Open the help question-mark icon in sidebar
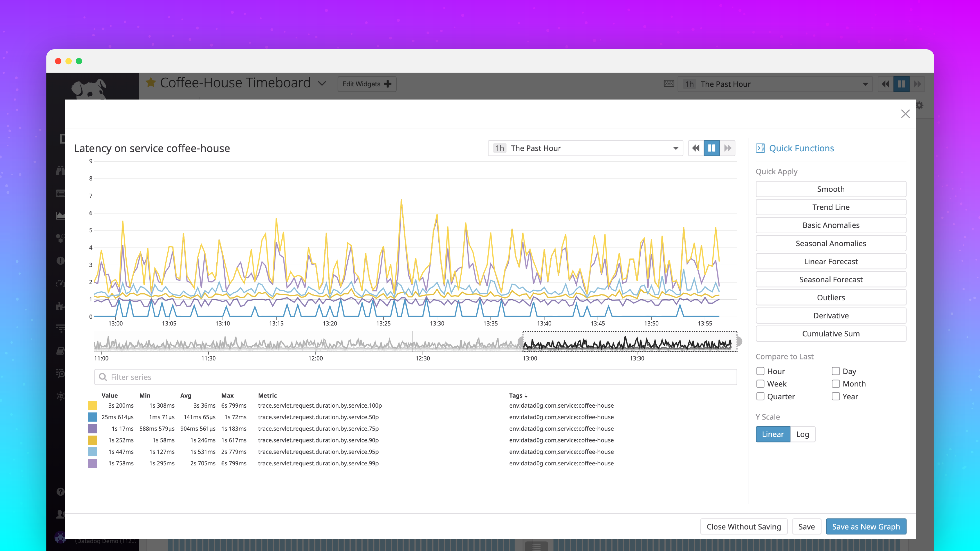 [x=61, y=492]
